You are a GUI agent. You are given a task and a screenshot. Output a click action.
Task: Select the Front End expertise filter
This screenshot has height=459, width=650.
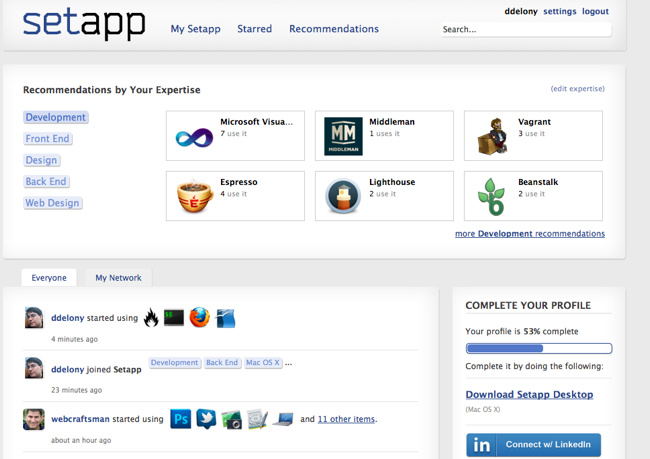pyautogui.click(x=48, y=139)
